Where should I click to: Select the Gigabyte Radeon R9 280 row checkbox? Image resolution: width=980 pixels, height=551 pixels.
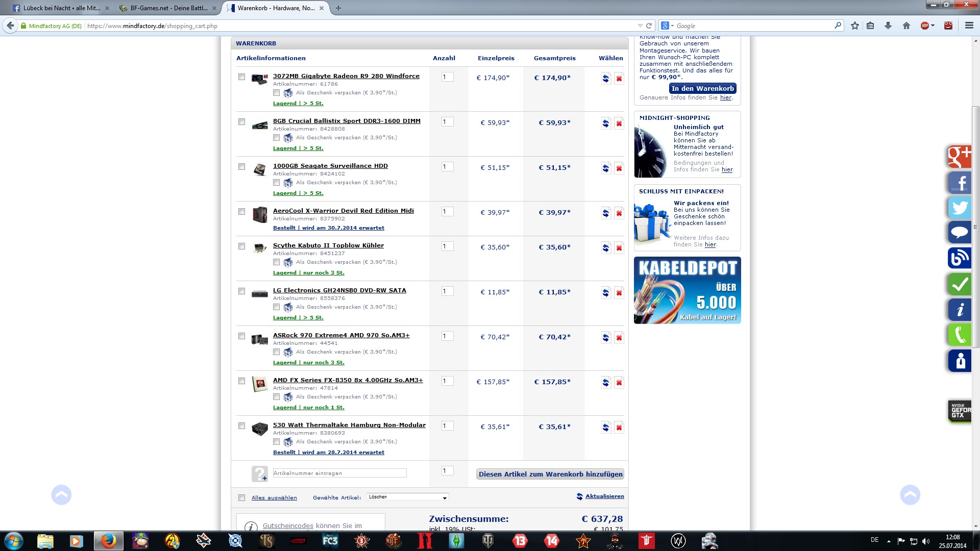coord(242,77)
